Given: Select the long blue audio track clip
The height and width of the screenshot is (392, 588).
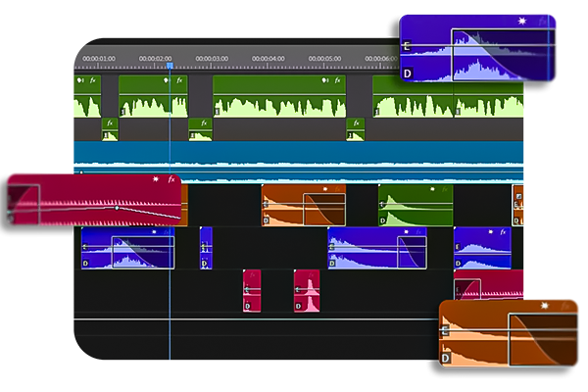Looking at the screenshot, I should [294, 157].
